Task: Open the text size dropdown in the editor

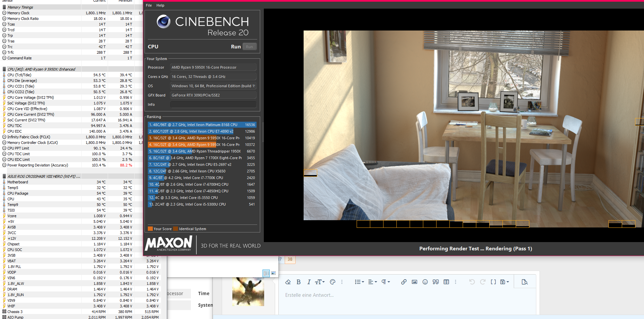Action: click(x=320, y=282)
